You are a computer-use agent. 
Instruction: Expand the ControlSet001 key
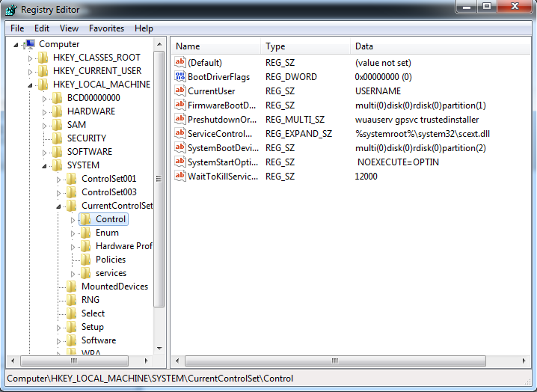tap(59, 179)
